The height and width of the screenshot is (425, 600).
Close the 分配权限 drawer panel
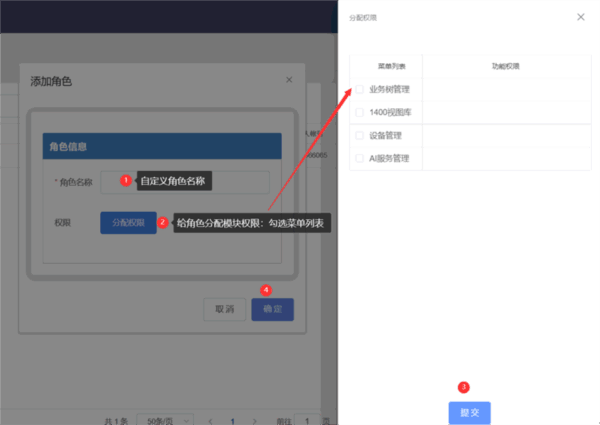pyautogui.click(x=581, y=17)
